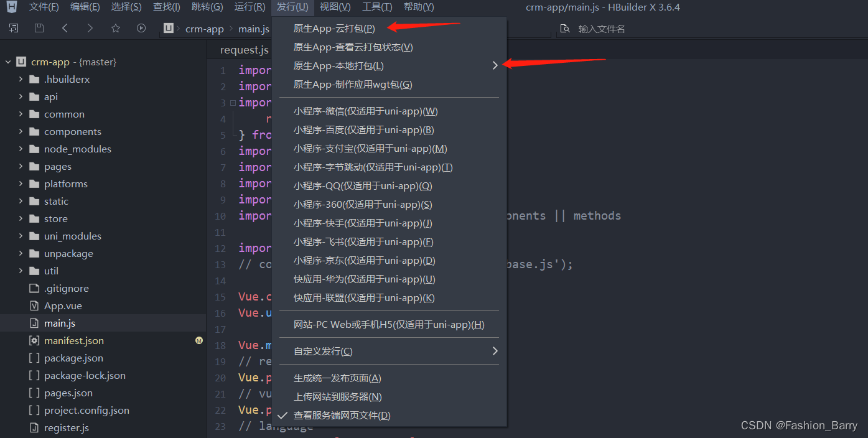The width and height of the screenshot is (868, 438).
Task: Open the 编辑(E) menu
Action: coord(85,7)
